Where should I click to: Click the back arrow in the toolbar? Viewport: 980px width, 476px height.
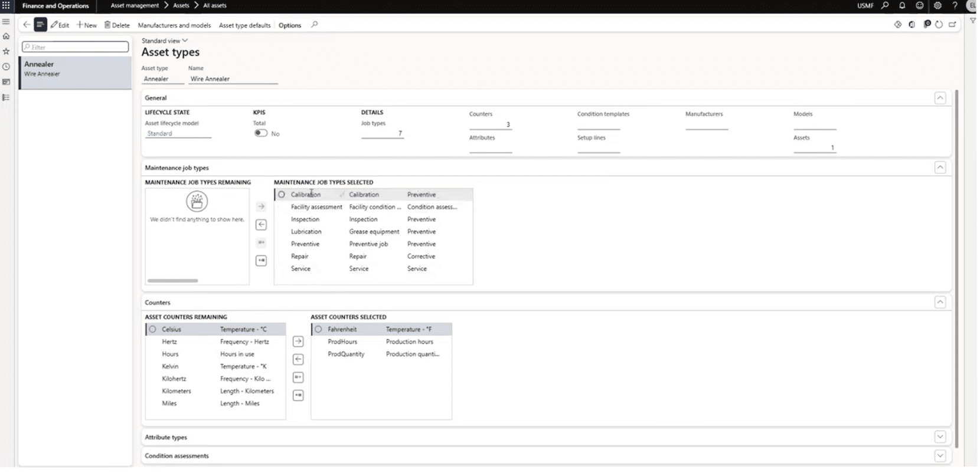click(x=27, y=25)
